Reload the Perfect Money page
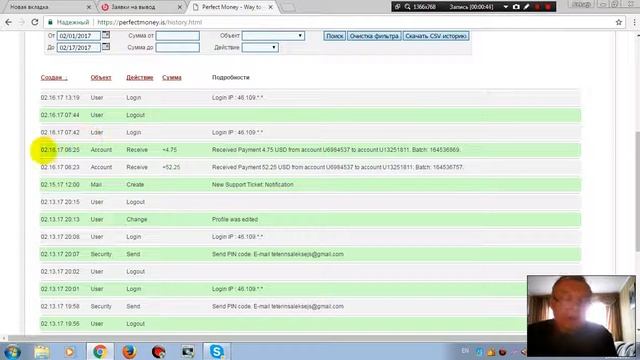Image resolution: width=640 pixels, height=360 pixels. (x=35, y=22)
